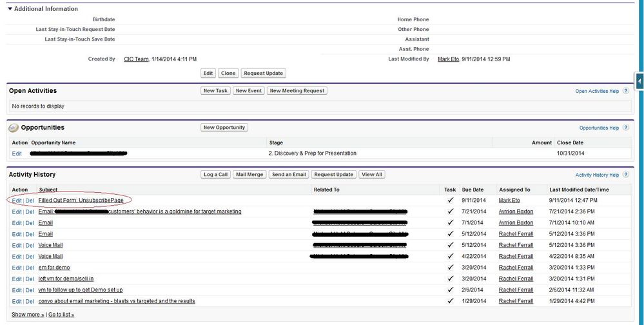Click the New Event button
This screenshot has width=644, height=325.
pyautogui.click(x=248, y=91)
